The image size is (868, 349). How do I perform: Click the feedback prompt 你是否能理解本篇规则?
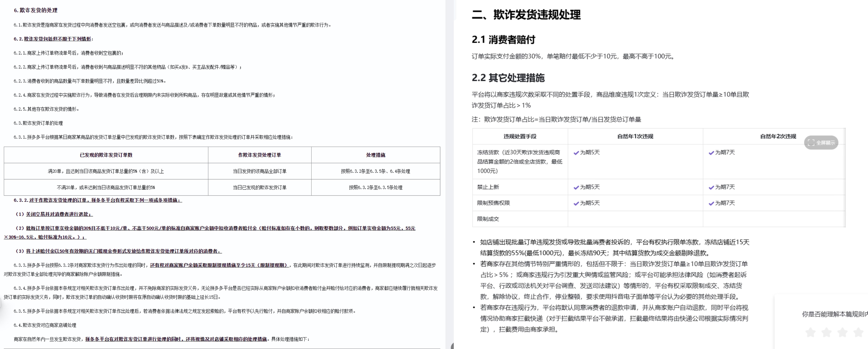(x=835, y=314)
